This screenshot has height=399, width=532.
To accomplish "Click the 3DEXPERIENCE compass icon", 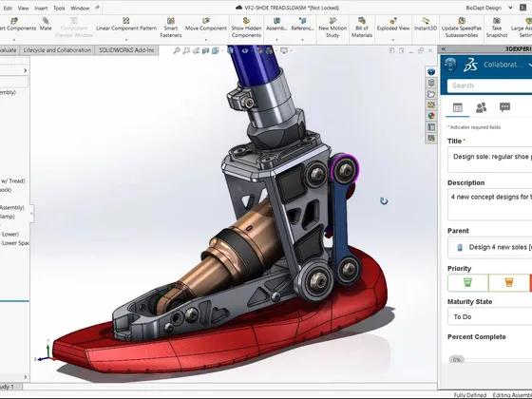I will pos(450,65).
